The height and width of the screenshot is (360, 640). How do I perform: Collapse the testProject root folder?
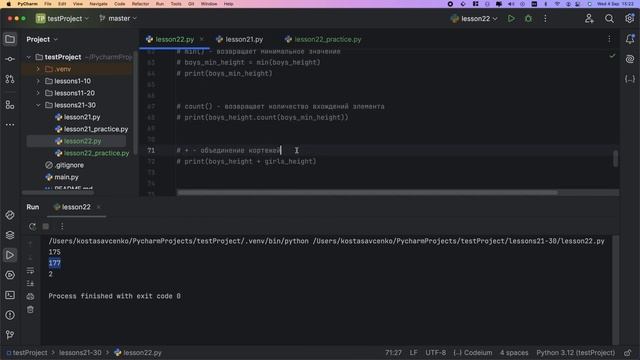tap(29, 57)
